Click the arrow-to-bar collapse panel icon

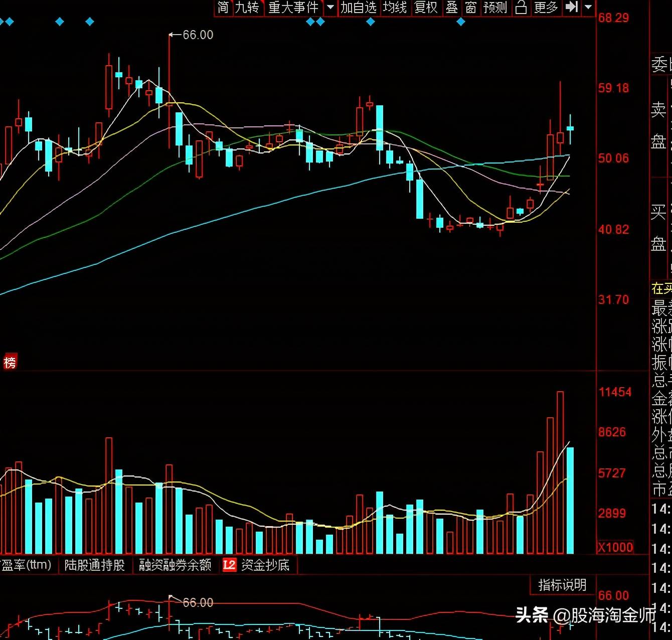(572, 7)
